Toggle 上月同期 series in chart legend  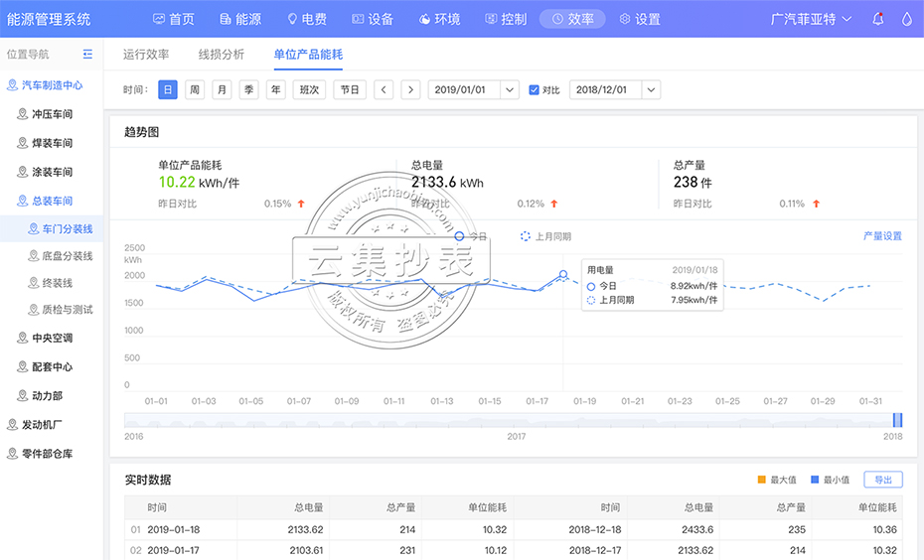click(x=544, y=236)
